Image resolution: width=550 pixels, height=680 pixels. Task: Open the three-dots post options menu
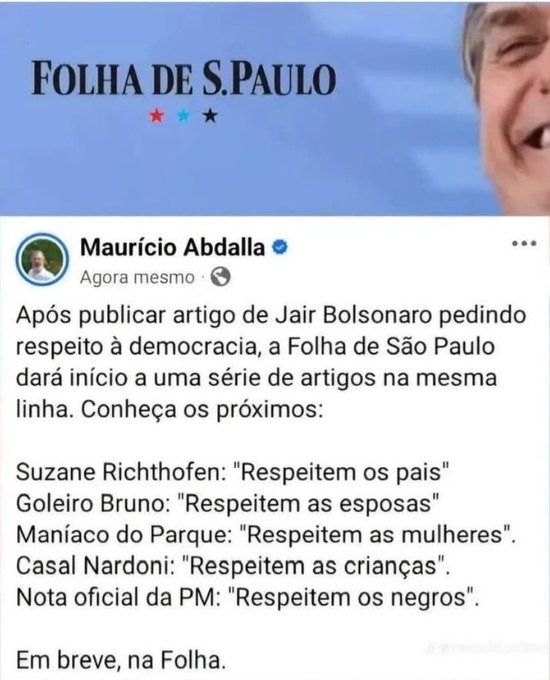tap(524, 243)
